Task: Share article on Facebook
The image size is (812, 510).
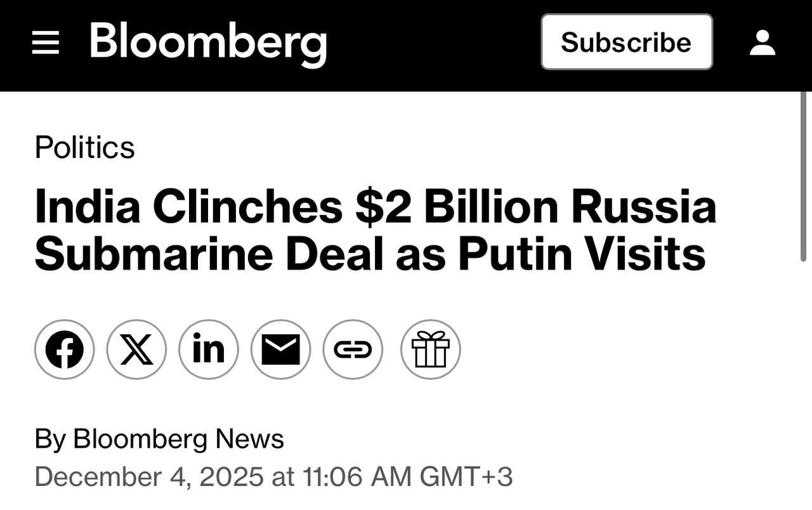Action: coord(64,350)
